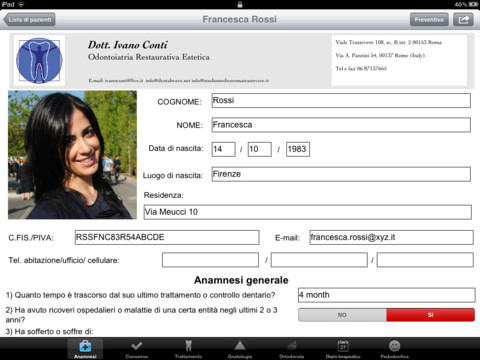
Task: Open the Anamnesi tab
Action: tap(85, 349)
